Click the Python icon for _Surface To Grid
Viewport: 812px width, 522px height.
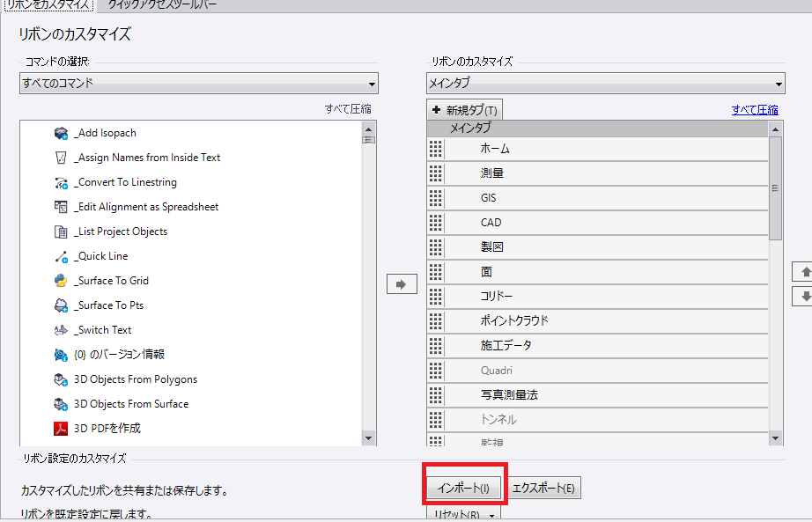pos(61,281)
